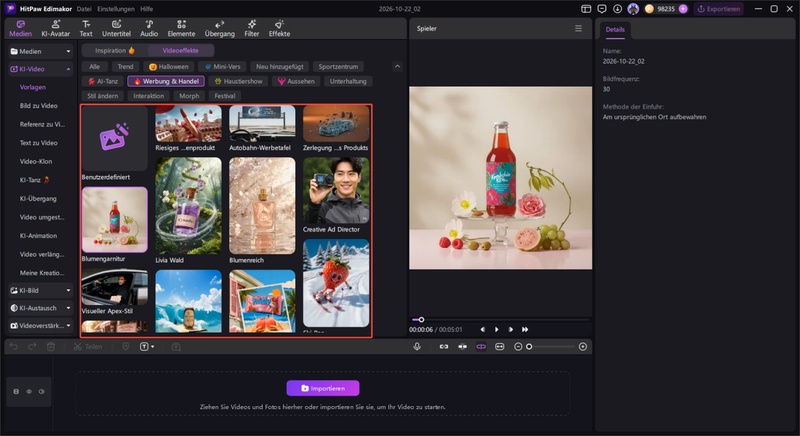Screen dimensions: 800x436
Task: Click the purple add-credits plus icon
Action: click(x=683, y=9)
